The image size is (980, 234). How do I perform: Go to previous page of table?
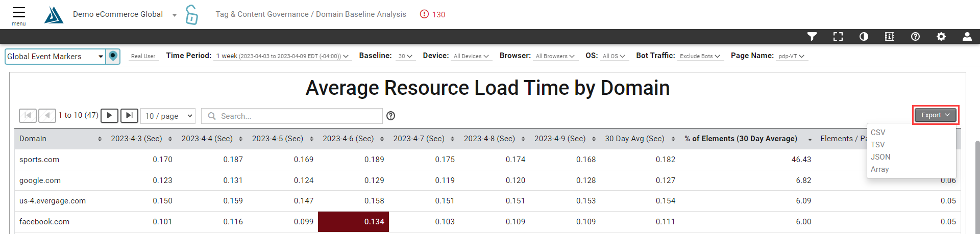pos(47,116)
